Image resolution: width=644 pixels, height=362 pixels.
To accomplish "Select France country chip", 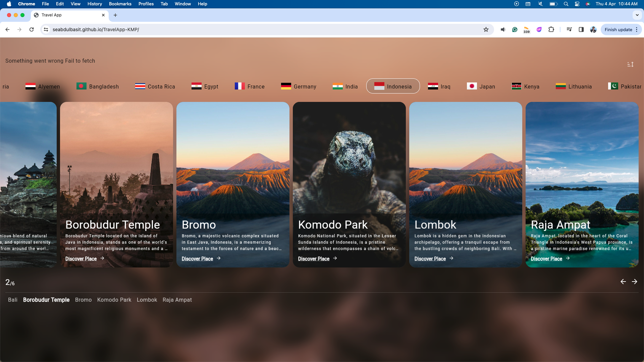I will coord(250,86).
